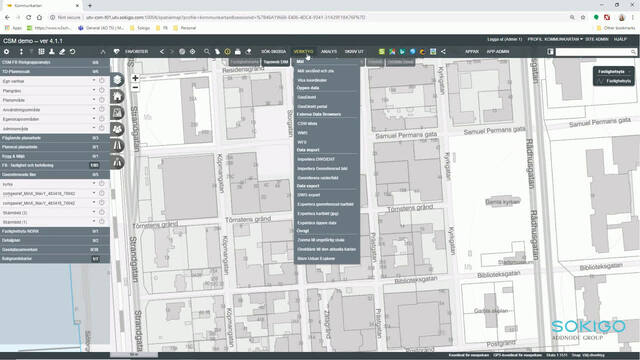This screenshot has height=360, width=640.
Task: Click the crosshair locate toolbar icon
Action: pyautogui.click(x=192, y=52)
